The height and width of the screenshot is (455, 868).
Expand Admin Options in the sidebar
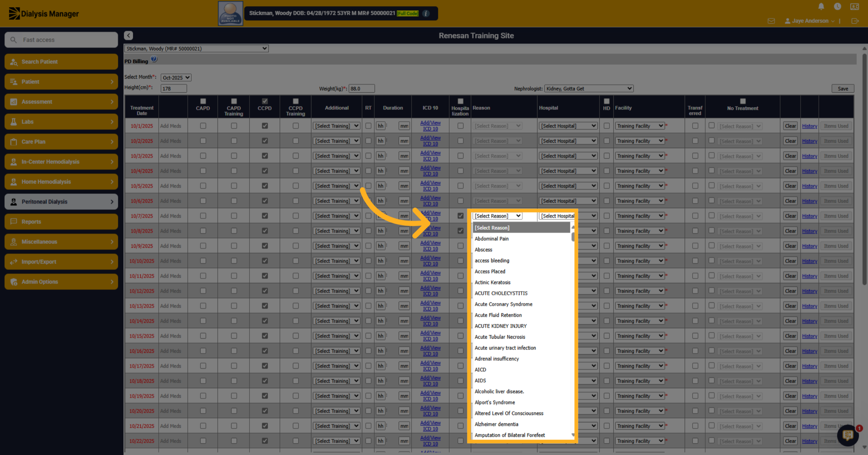tap(61, 282)
